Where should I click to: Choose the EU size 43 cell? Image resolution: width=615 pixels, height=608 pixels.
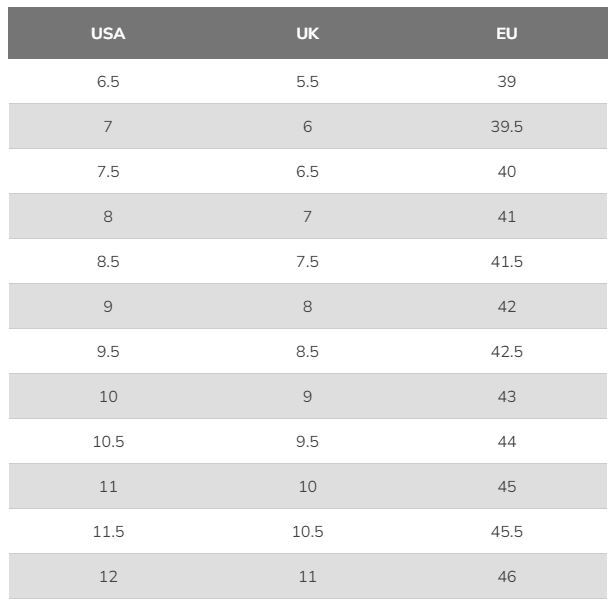507,396
